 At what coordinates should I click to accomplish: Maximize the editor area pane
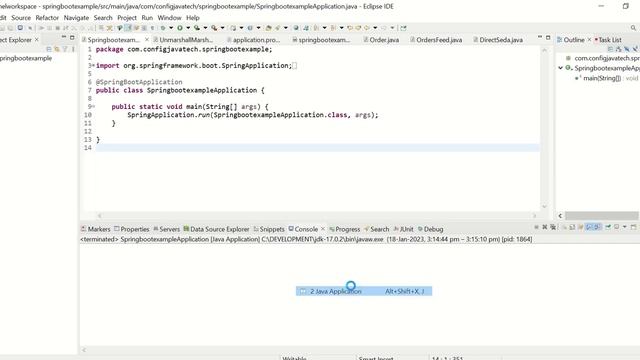click(x=548, y=38)
